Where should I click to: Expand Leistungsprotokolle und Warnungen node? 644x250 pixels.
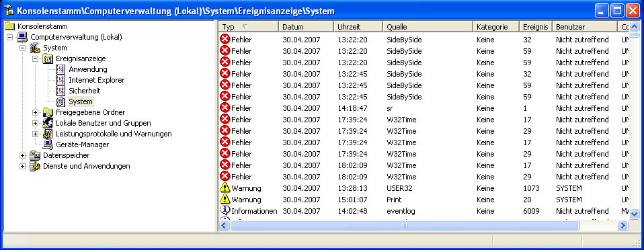36,134
